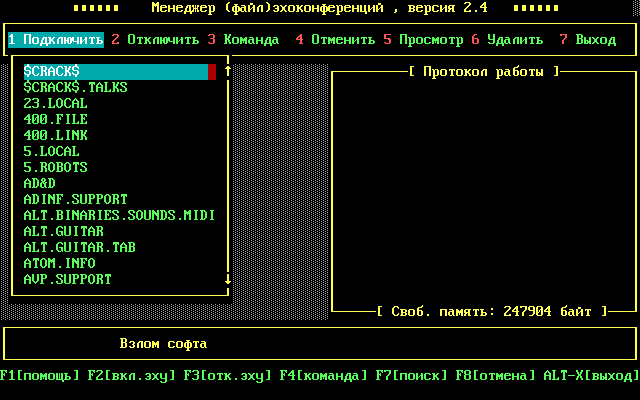The height and width of the screenshot is (400, 640).
Task: Pick ADINF.SUPPORT in the conference list
Action: pos(75,200)
